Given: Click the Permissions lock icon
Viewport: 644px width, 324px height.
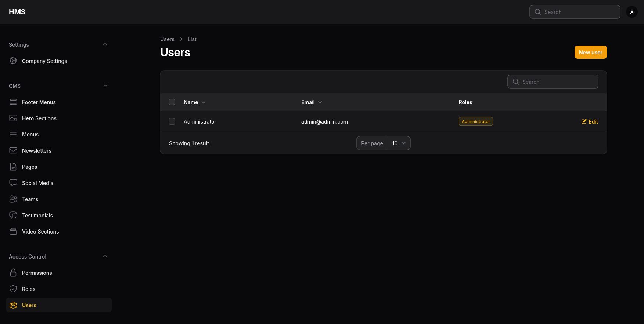Looking at the screenshot, I should point(13,273).
